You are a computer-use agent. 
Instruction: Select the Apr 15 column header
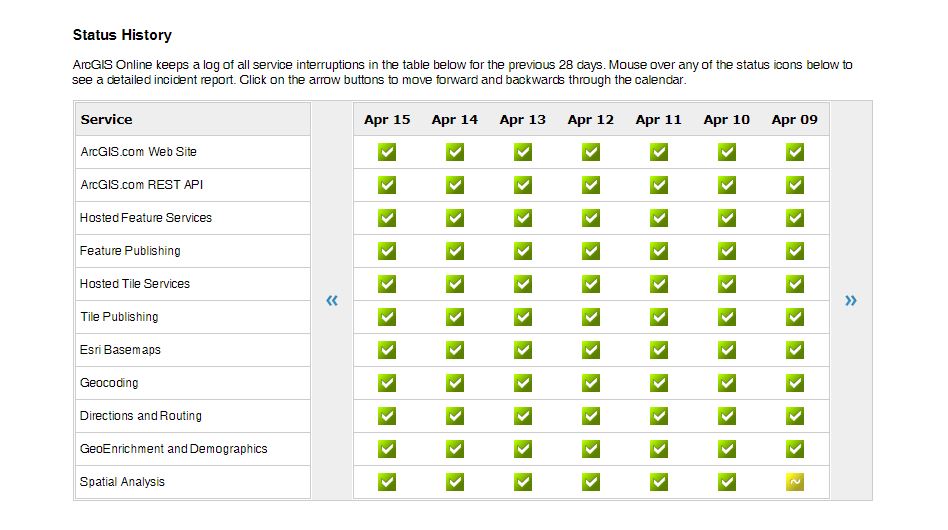coord(387,119)
